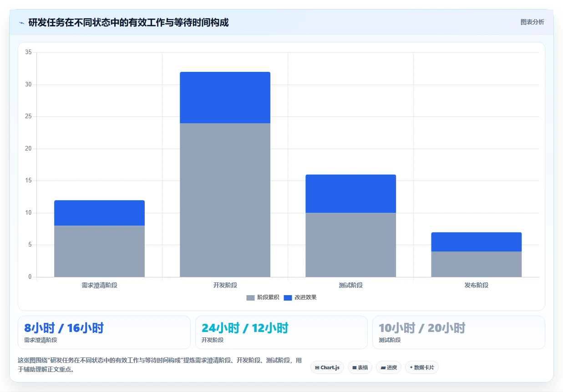The height and width of the screenshot is (392, 563).
Task: Click the 测试阶段 x-axis label
Action: coord(350,285)
